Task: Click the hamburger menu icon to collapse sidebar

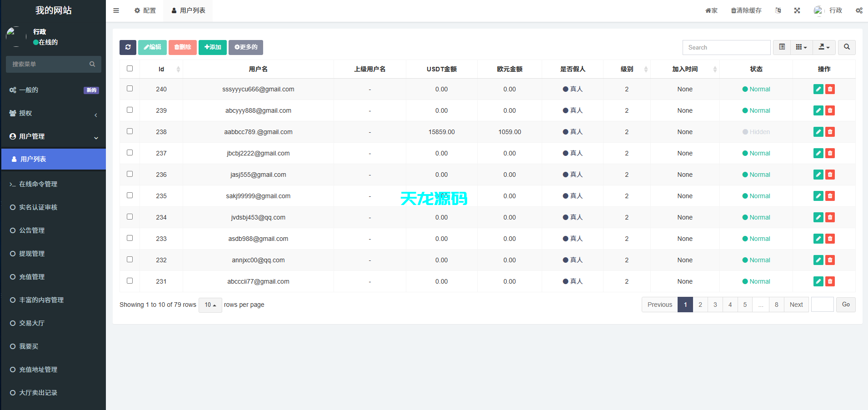Action: 116,10
